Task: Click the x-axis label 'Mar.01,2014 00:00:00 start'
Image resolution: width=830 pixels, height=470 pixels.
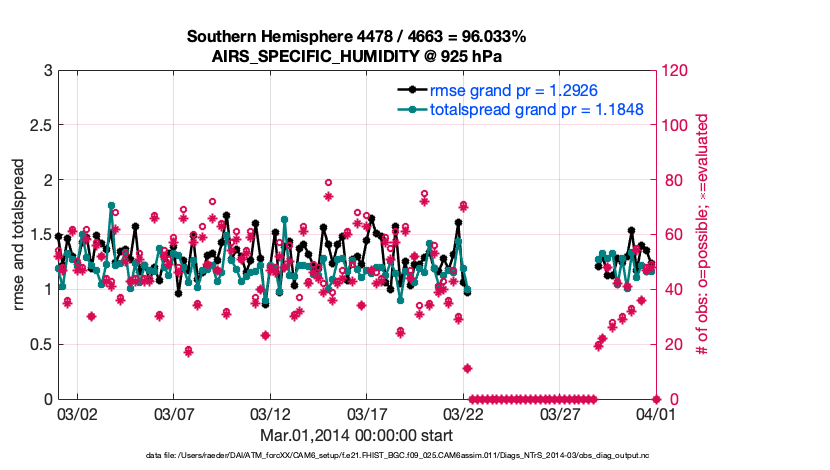Action: tap(357, 435)
